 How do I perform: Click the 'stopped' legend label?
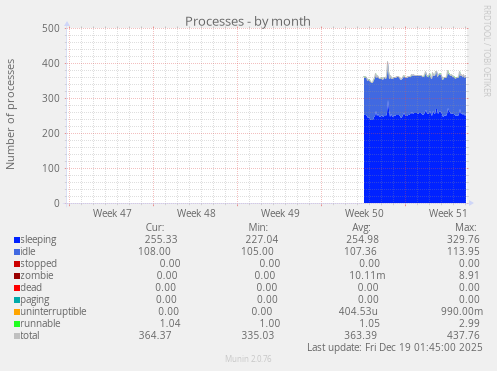[39, 264]
